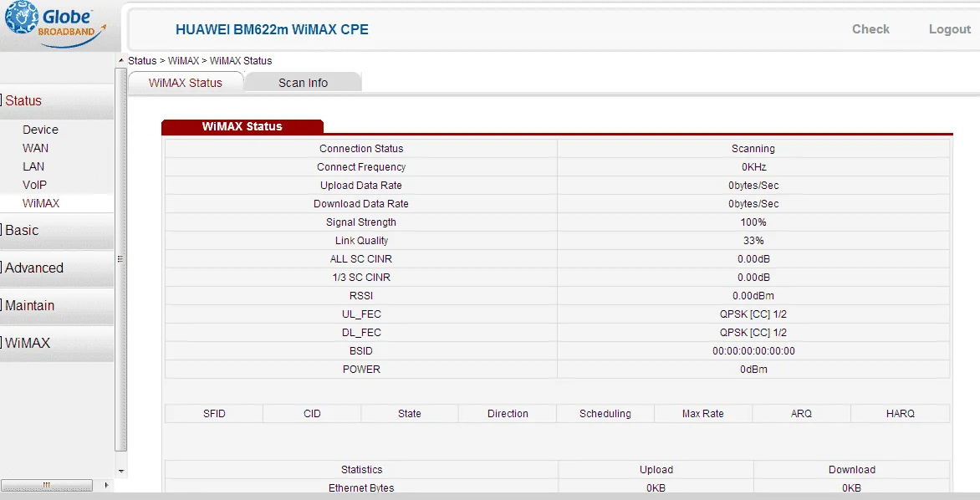Open the VoIP status page

tap(35, 185)
